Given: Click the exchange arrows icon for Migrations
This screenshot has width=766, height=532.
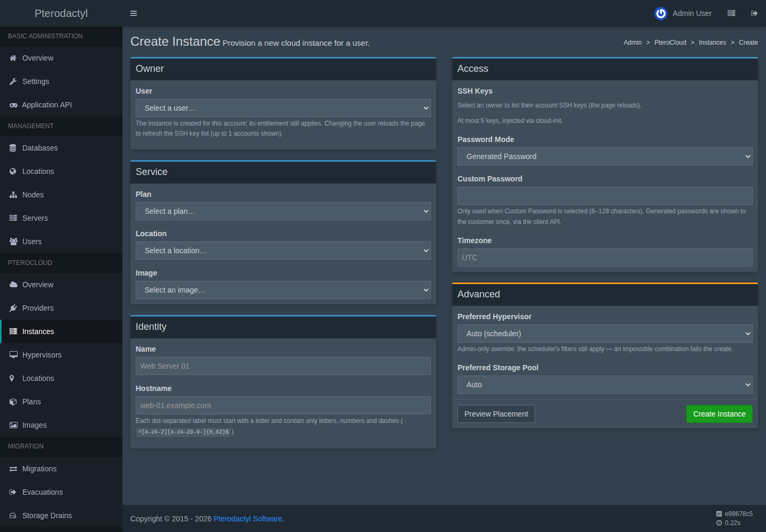Looking at the screenshot, I should 13,469.
